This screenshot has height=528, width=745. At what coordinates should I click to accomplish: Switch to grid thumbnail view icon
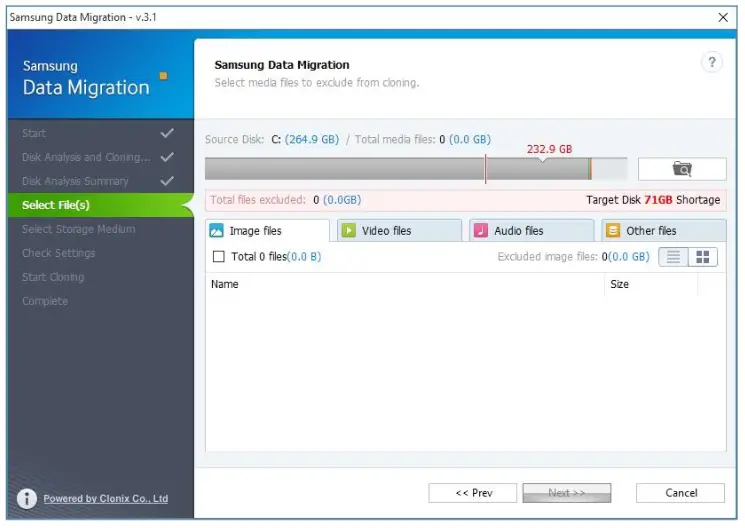click(703, 257)
